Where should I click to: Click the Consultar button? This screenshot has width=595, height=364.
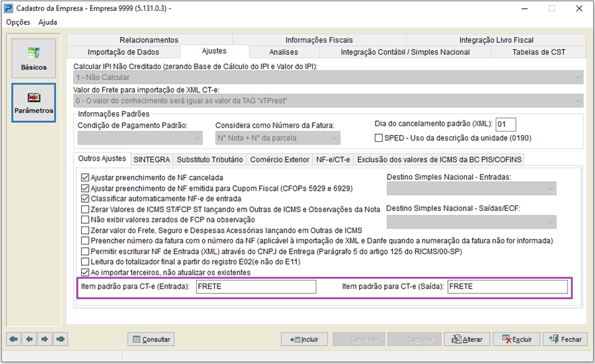pos(151,339)
